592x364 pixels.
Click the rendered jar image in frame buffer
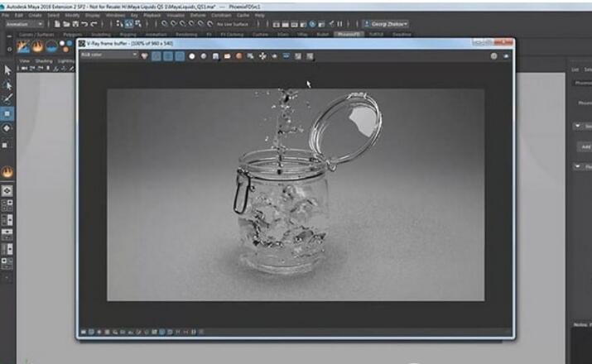tap(295, 194)
